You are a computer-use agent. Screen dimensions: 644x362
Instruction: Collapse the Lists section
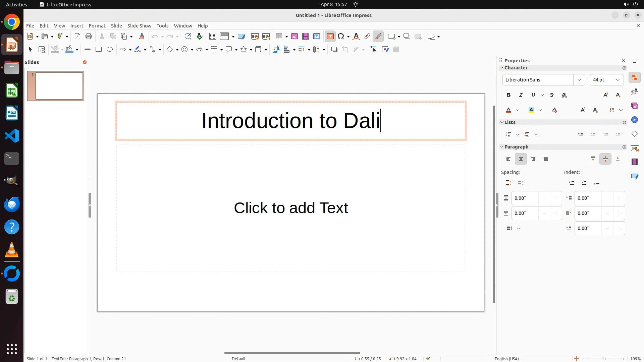[502, 122]
